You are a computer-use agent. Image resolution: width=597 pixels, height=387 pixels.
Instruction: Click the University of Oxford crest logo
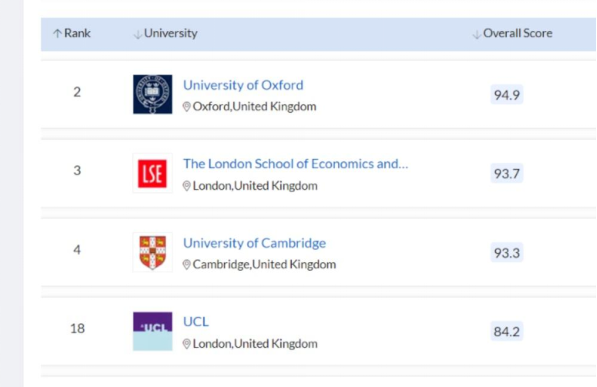point(152,94)
